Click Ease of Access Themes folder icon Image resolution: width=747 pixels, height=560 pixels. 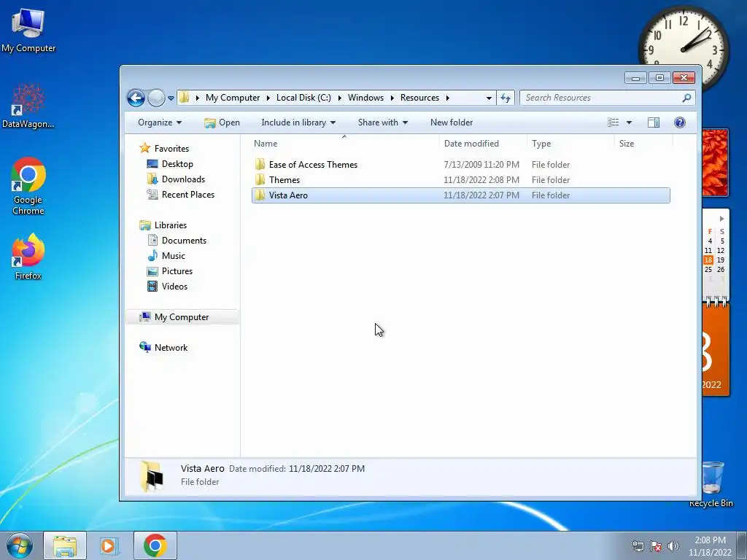(260, 164)
